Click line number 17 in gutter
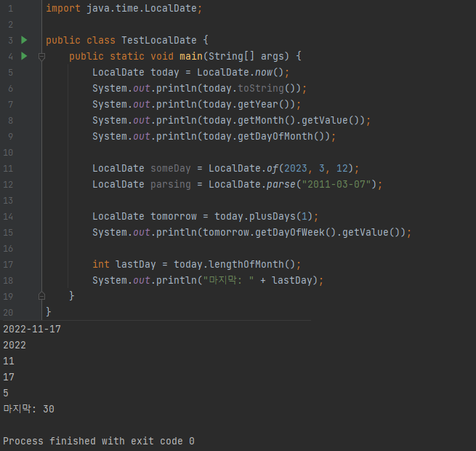Image resolution: width=476 pixels, height=451 pixels. 8,265
